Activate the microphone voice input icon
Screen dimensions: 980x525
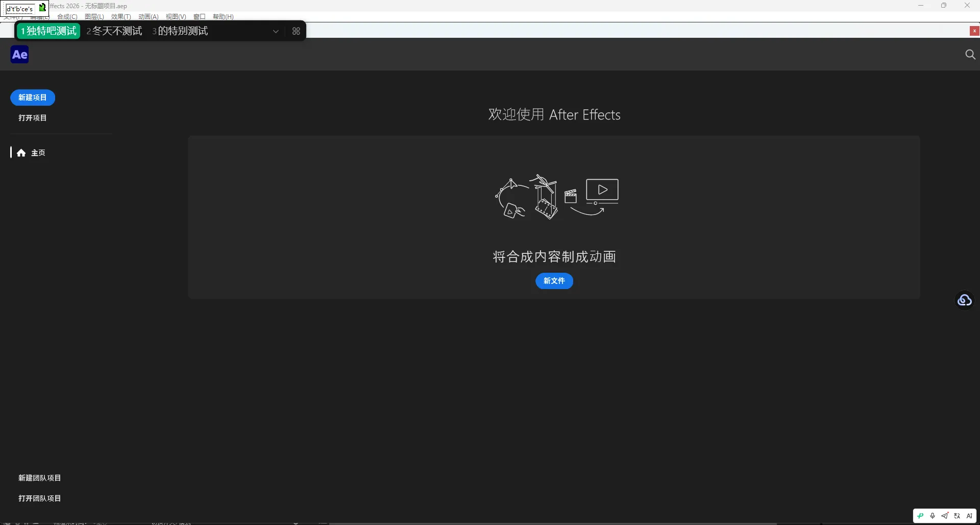[933, 516]
